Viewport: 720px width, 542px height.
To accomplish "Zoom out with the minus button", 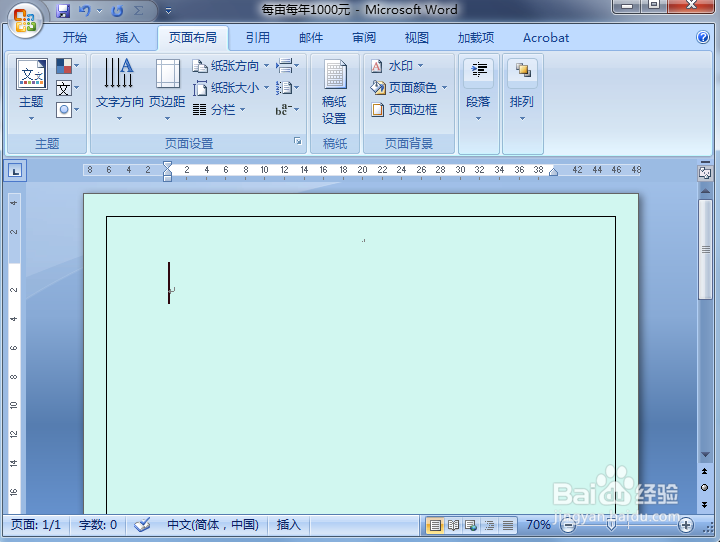I will click(568, 525).
